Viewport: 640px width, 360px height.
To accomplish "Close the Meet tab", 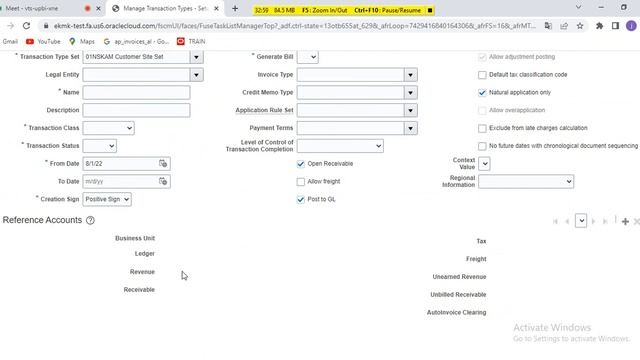I will (x=98, y=8).
